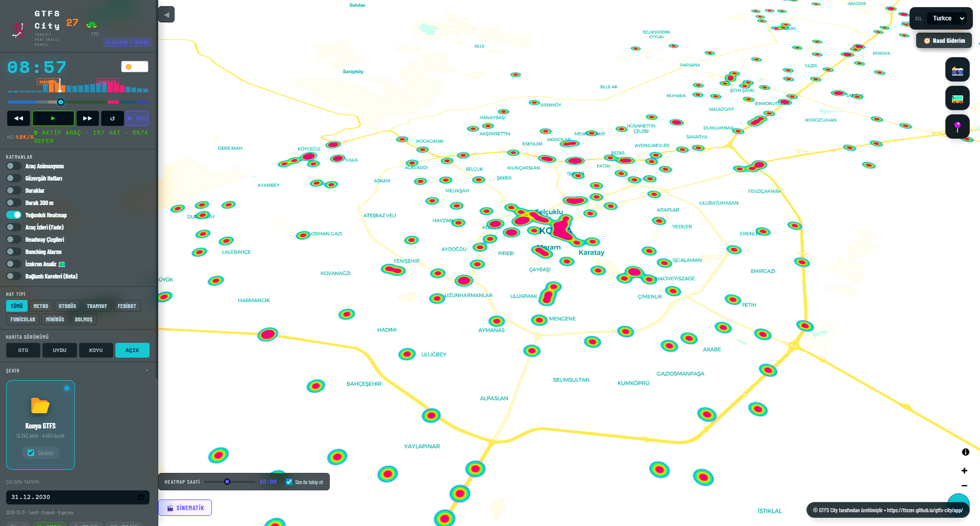Open the bus icon panel
Image resolution: width=980 pixels, height=526 pixels.
click(957, 98)
